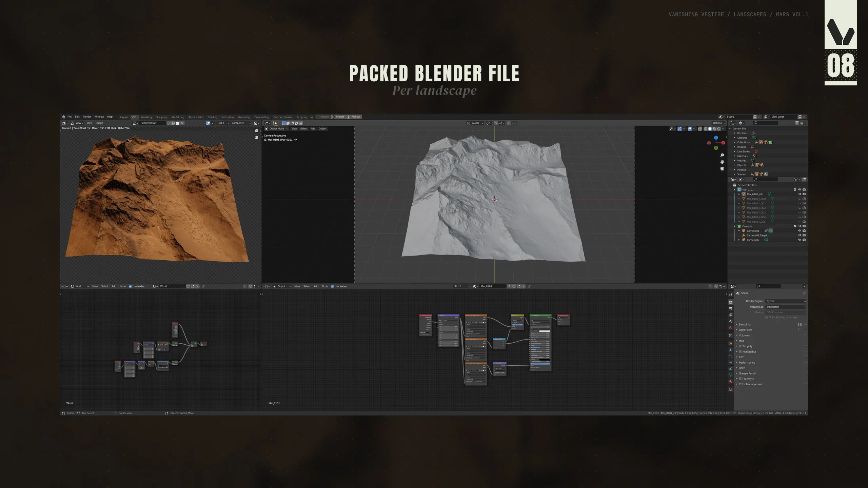
Task: Expand the Materials data-block row
Action: tap(735, 156)
